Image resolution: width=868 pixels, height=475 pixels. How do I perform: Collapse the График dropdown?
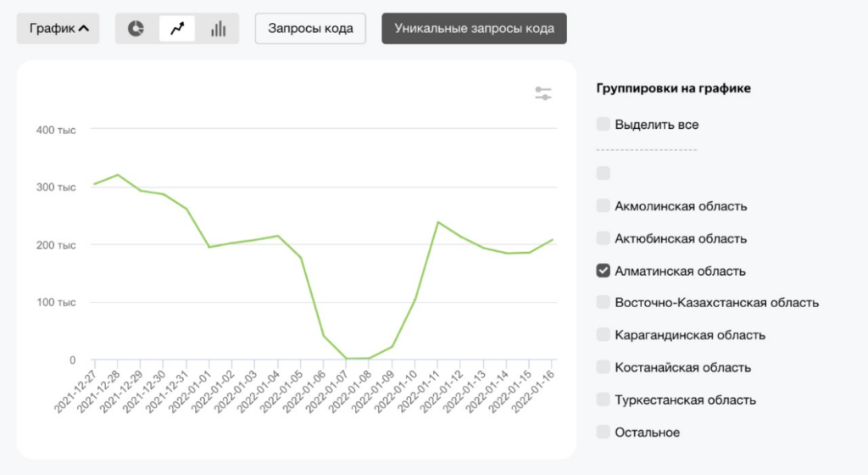coord(58,28)
